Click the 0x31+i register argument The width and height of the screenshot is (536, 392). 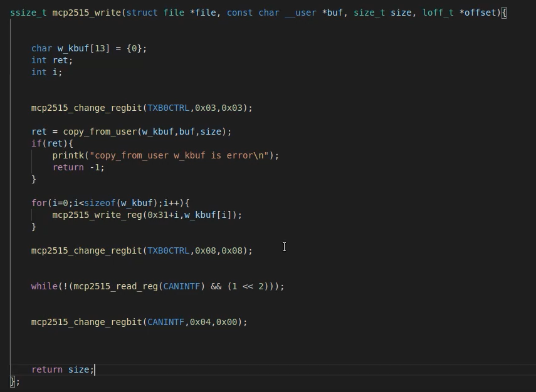click(x=163, y=215)
